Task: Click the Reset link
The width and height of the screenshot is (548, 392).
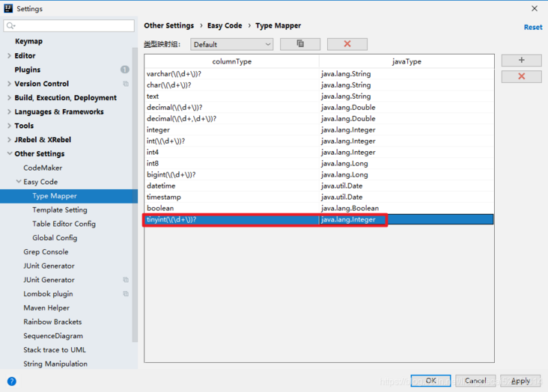Action: click(x=533, y=27)
